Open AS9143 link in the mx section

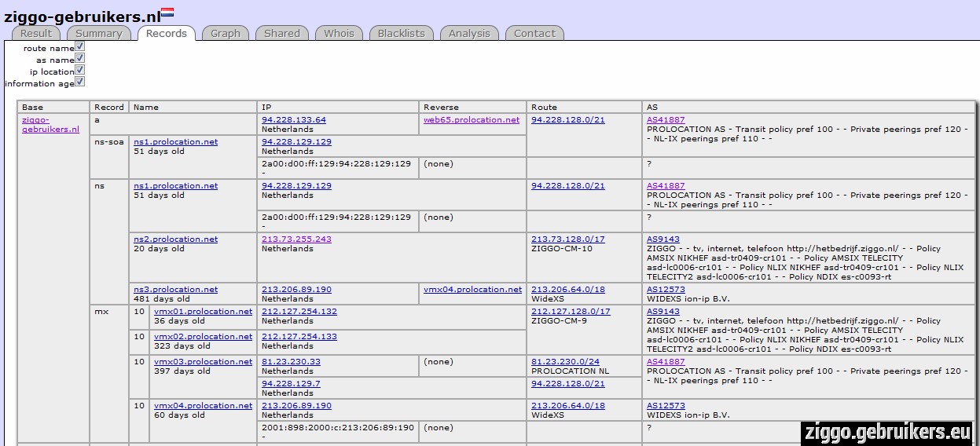point(663,311)
